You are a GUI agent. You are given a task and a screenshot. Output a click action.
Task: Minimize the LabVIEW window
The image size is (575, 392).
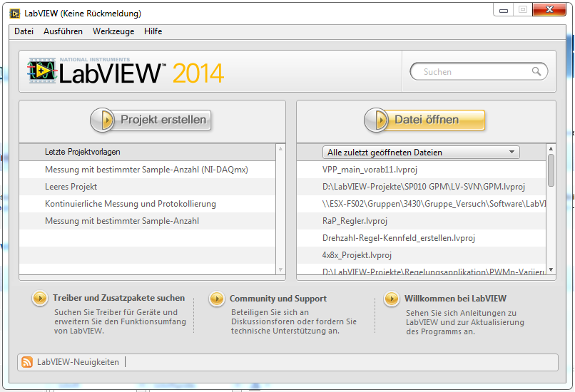504,10
